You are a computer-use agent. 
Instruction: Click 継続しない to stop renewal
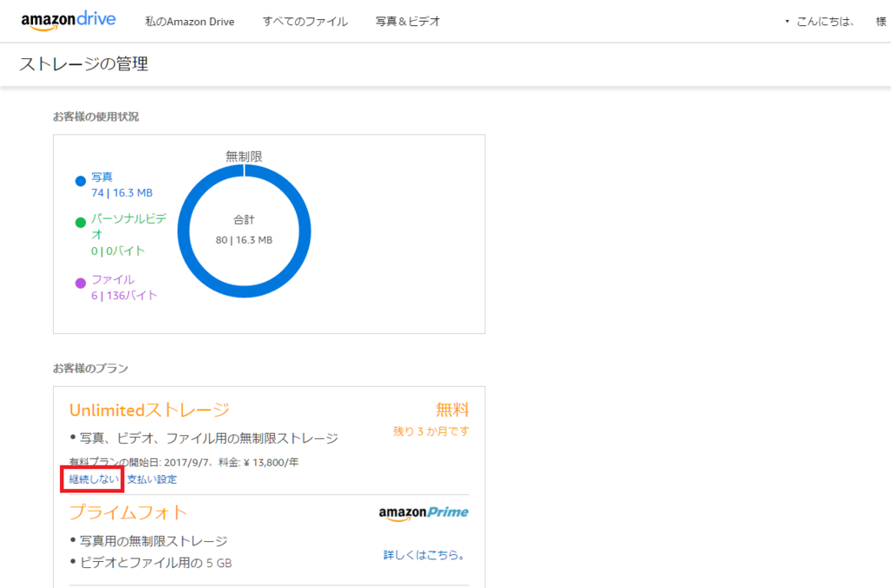[94, 479]
